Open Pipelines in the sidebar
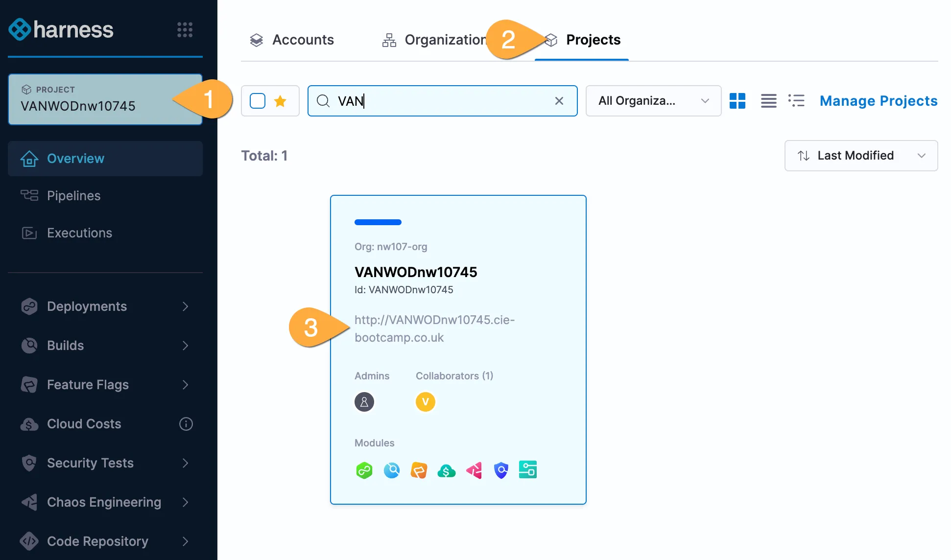The width and height of the screenshot is (951, 560). [x=73, y=196]
